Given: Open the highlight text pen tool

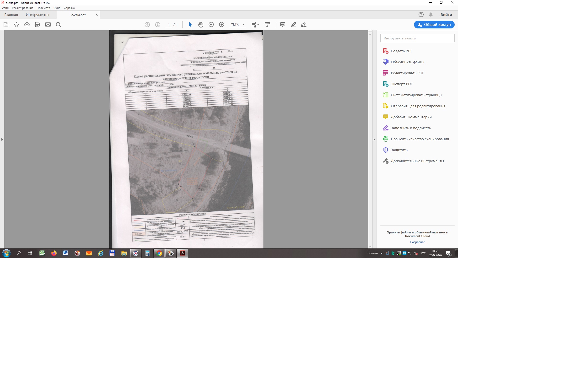Looking at the screenshot, I should (x=293, y=25).
